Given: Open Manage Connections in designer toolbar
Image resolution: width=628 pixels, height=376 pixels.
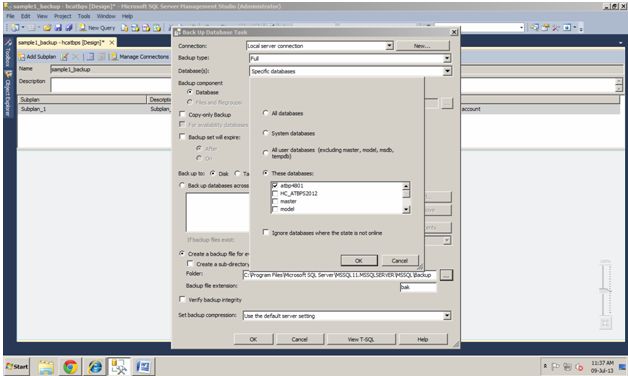Looking at the screenshot, I should tap(140, 57).
